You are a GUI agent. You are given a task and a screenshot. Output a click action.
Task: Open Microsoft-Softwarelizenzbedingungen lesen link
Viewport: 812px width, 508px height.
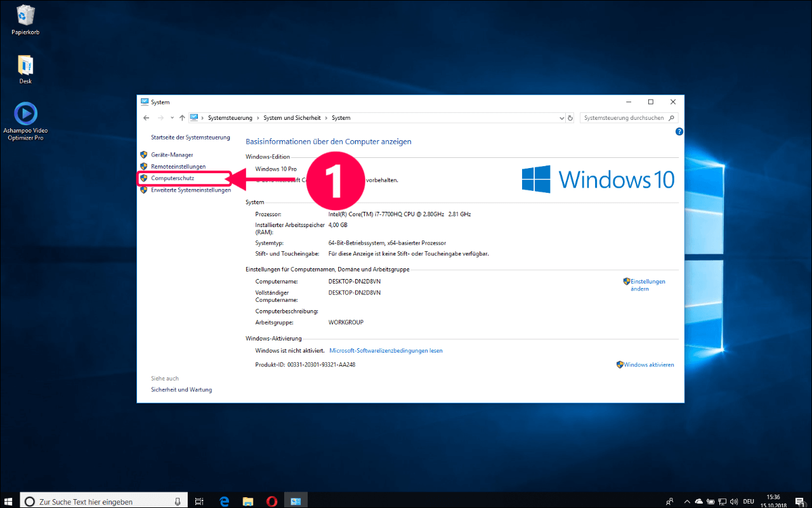coord(386,351)
